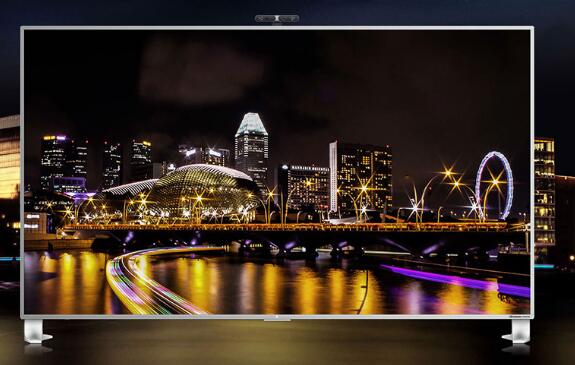Click the indicator light at the bottom center of the TV bezel
Viewport: 575px width, 365px height.
(x=277, y=316)
